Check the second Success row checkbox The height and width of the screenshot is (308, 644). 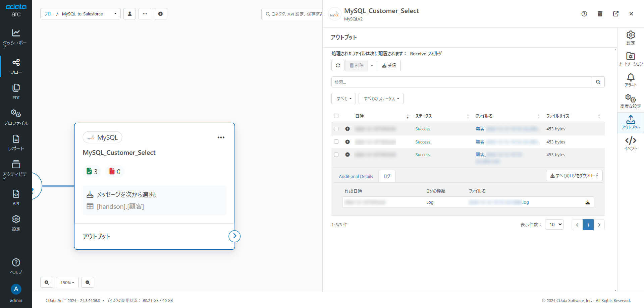(336, 142)
